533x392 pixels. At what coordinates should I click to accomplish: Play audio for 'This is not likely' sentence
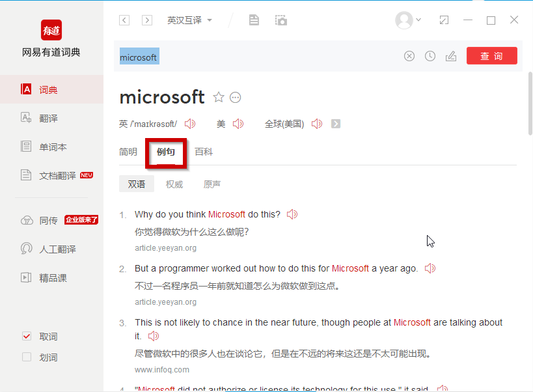154,336
